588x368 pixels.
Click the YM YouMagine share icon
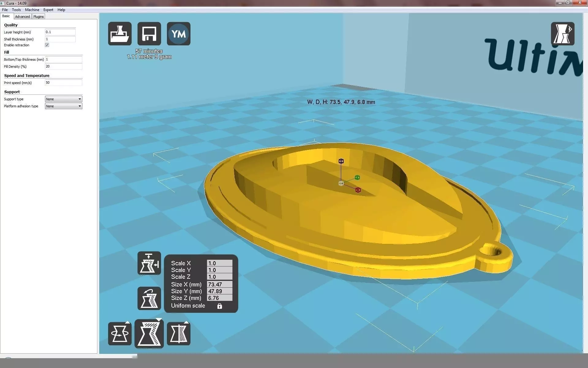(179, 34)
